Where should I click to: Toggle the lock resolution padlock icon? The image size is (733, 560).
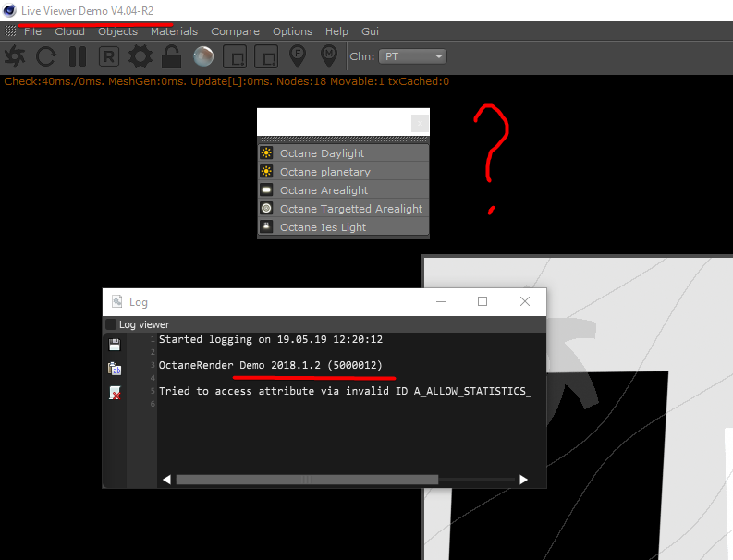click(x=172, y=56)
